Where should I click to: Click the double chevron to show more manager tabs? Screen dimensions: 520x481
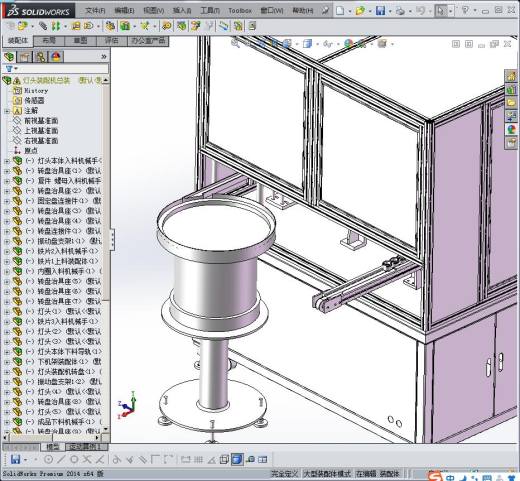(x=104, y=57)
